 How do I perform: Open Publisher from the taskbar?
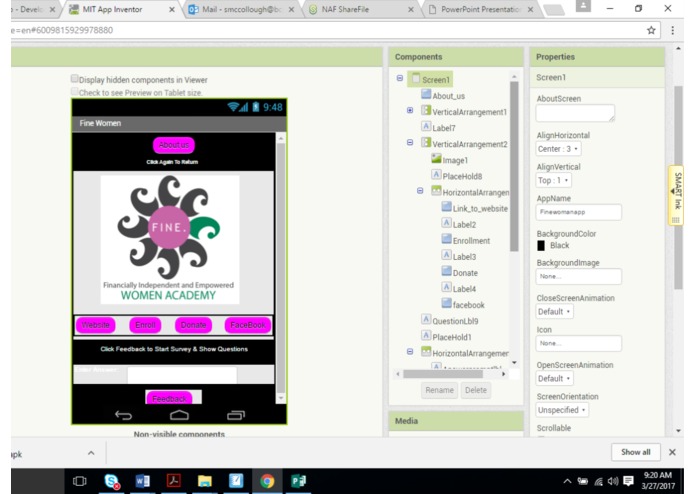coord(299,481)
